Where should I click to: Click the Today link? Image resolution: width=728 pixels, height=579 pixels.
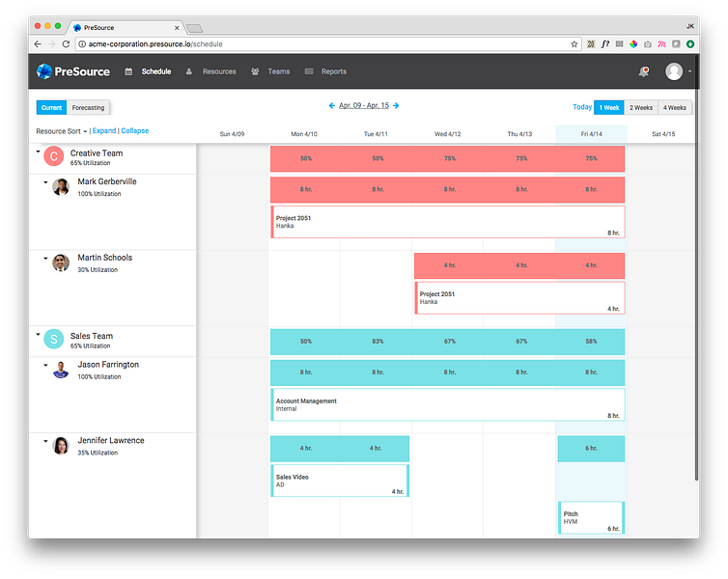(x=582, y=107)
